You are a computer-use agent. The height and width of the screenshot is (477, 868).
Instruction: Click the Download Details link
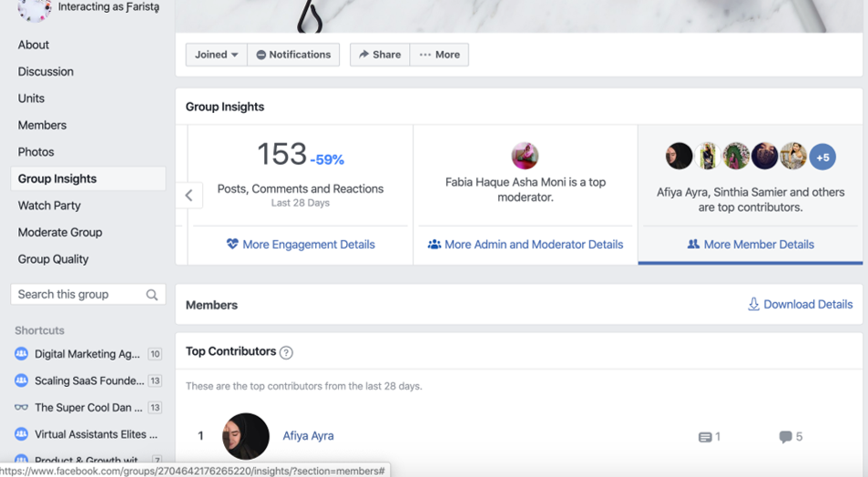click(800, 304)
